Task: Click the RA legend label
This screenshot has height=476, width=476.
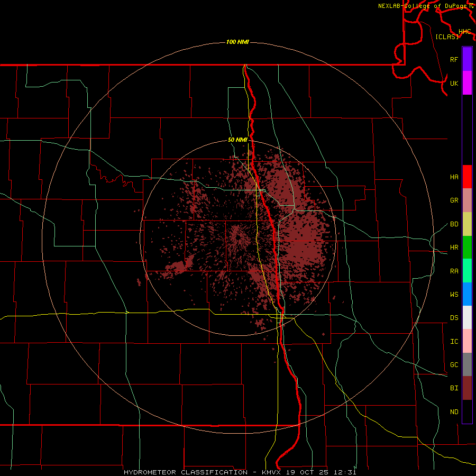Action: 454,271
